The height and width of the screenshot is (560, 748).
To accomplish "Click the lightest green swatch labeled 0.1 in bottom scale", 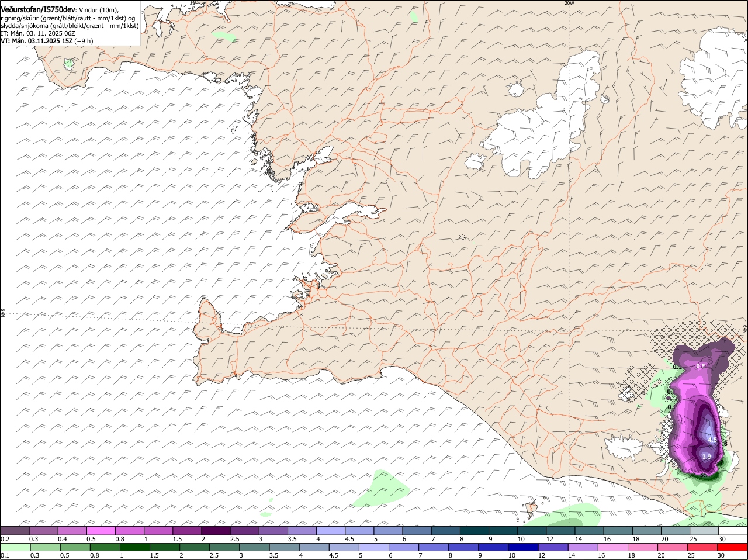I will [15, 547].
